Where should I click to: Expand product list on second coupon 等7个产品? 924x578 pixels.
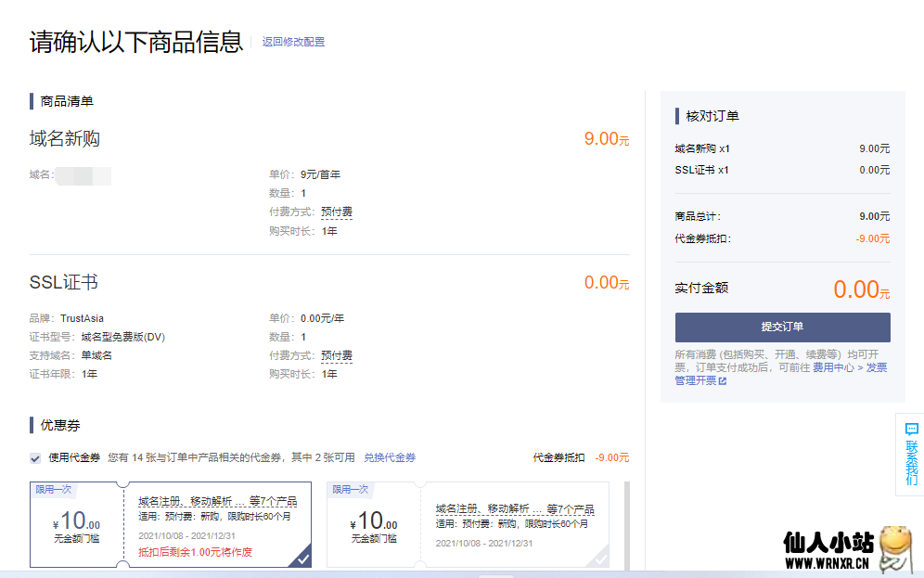(570, 509)
